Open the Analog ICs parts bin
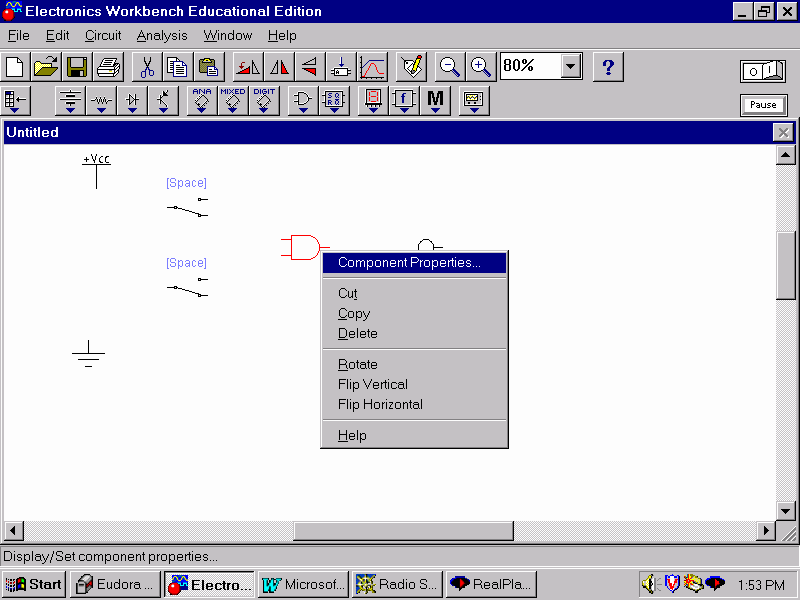This screenshot has width=800, height=600. pos(202,101)
